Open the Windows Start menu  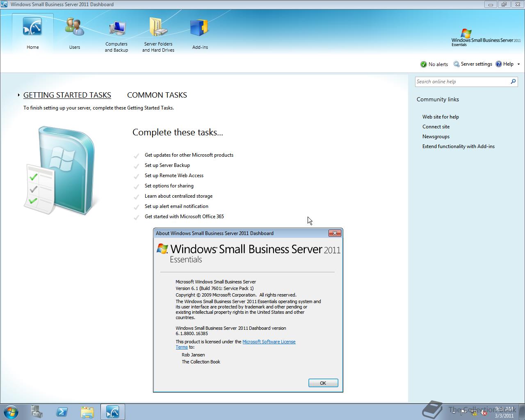click(x=11, y=411)
